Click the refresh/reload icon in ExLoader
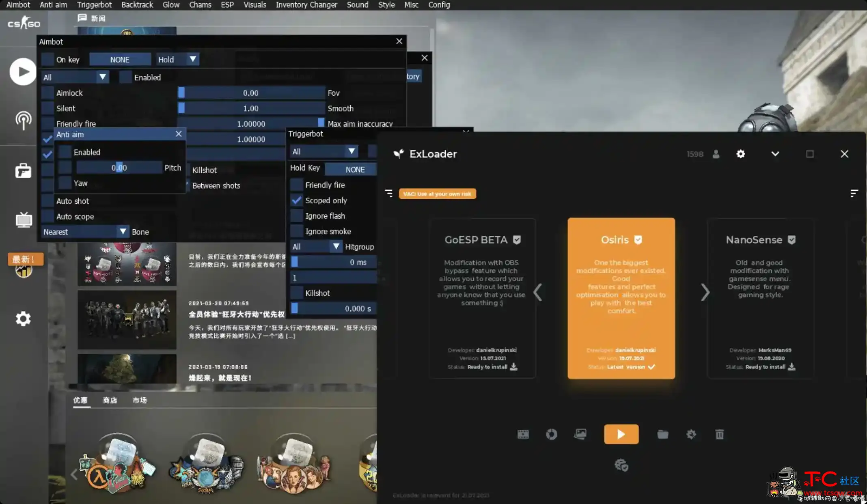The image size is (867, 504). [551, 434]
